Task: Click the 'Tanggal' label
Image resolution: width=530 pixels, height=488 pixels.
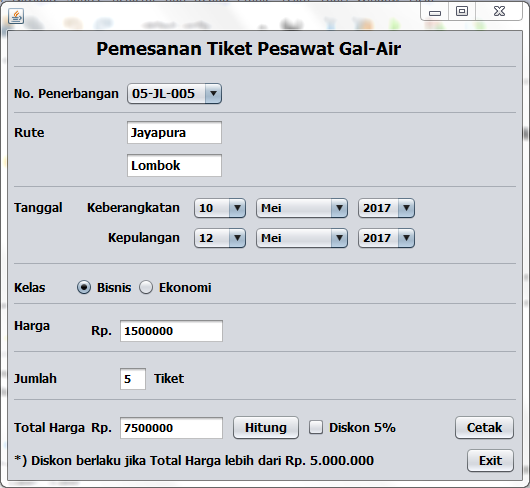Action: click(x=38, y=208)
